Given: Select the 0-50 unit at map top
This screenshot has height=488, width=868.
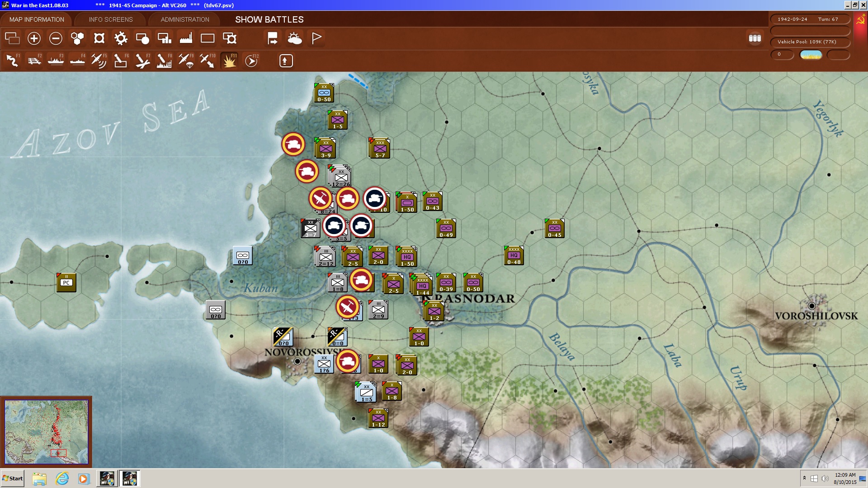Looking at the screenshot, I should 324,93.
